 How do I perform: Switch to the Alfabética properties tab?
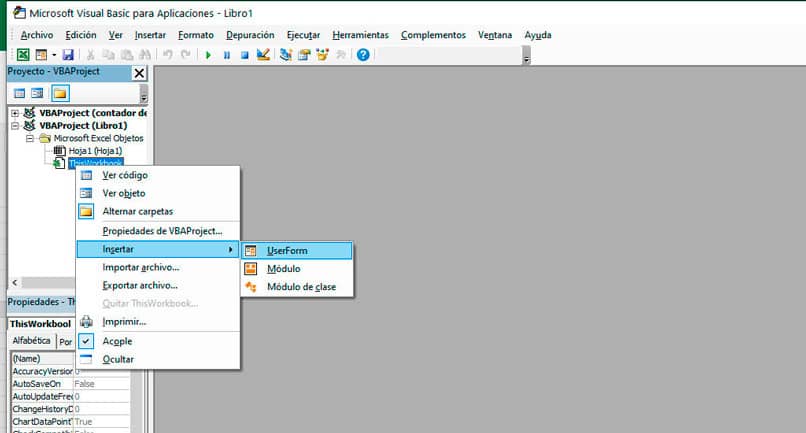(31, 341)
